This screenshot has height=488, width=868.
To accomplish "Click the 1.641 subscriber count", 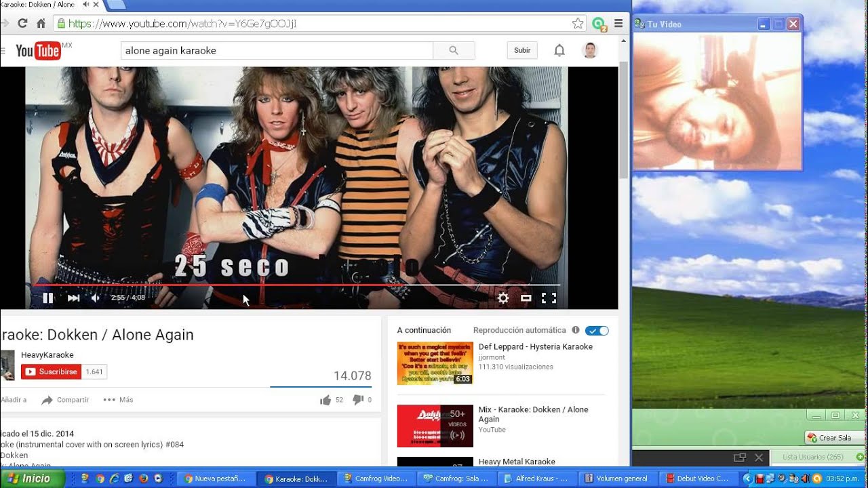I will 94,371.
